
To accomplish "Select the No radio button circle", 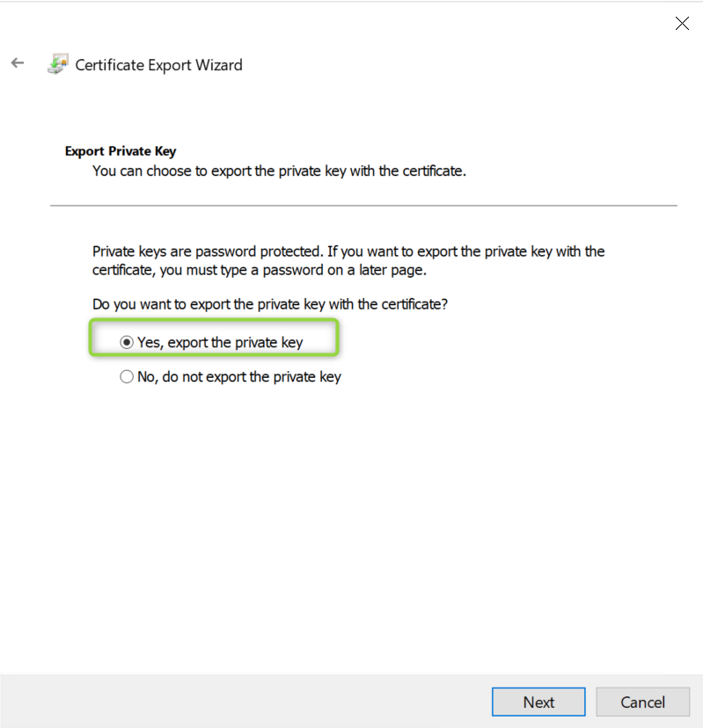I will [x=127, y=377].
